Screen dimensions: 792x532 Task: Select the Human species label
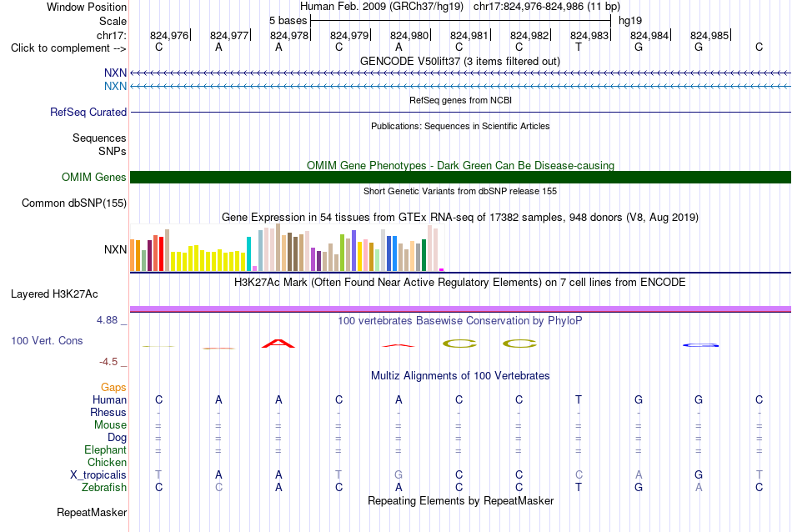[x=109, y=399]
